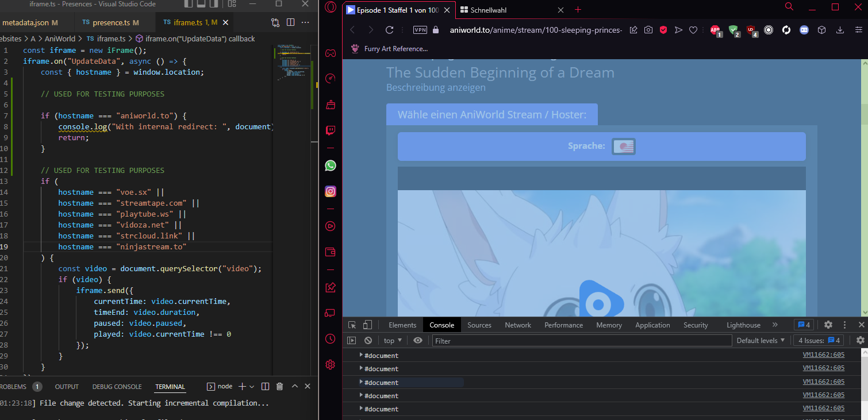
Task: Open the Opera downloads icon
Action: [840, 30]
